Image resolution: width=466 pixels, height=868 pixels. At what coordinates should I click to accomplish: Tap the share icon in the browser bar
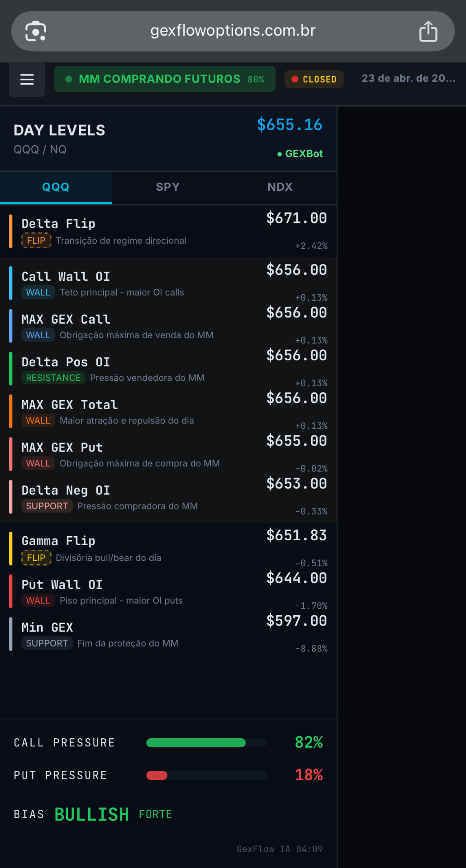427,31
